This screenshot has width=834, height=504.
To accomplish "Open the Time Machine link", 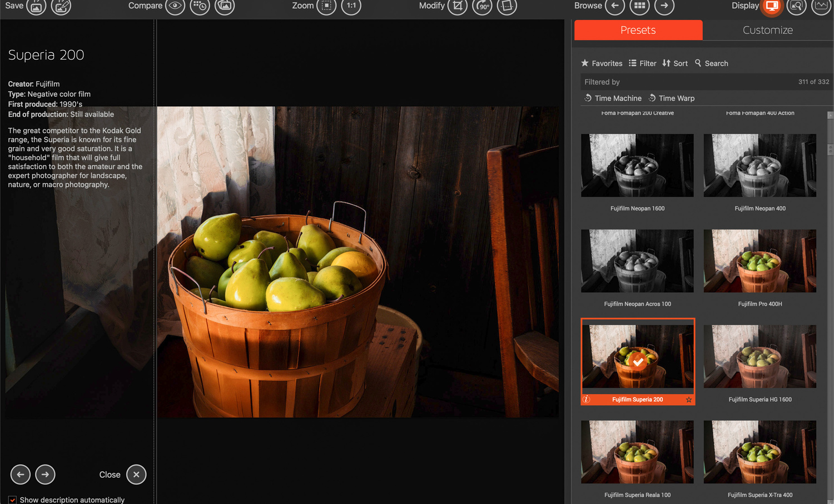I will pos(613,98).
